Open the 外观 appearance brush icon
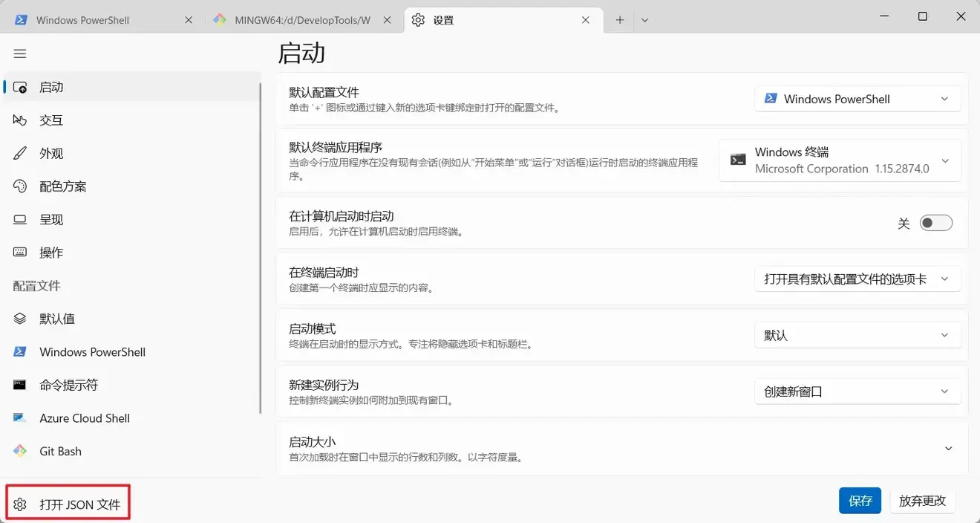The height and width of the screenshot is (523, 980). 20,154
